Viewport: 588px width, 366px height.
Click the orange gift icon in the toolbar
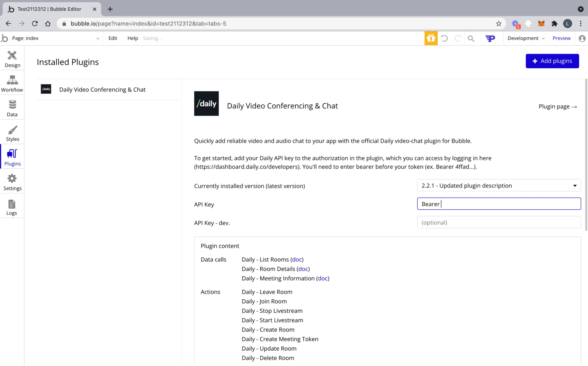point(431,38)
